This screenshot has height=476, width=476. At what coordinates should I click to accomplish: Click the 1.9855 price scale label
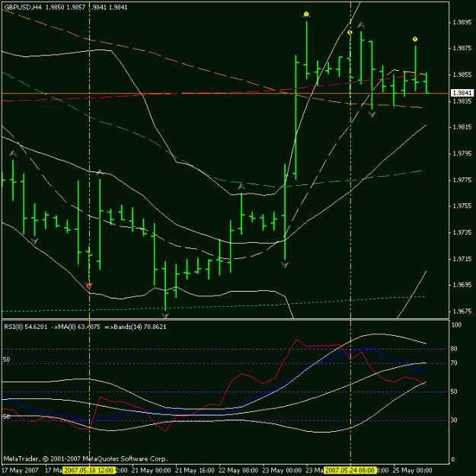coord(462,75)
